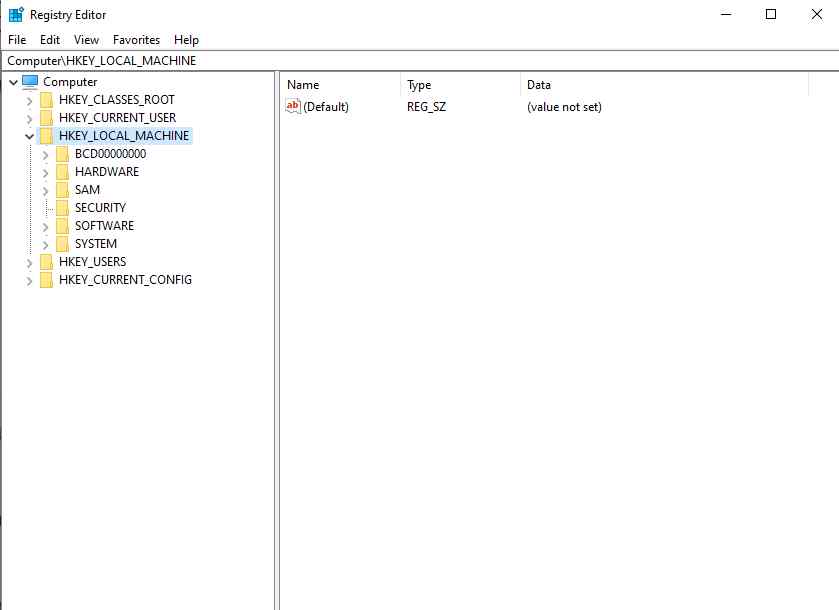This screenshot has width=839, height=610.
Task: Click the (Default) string value icon
Action: (x=293, y=106)
